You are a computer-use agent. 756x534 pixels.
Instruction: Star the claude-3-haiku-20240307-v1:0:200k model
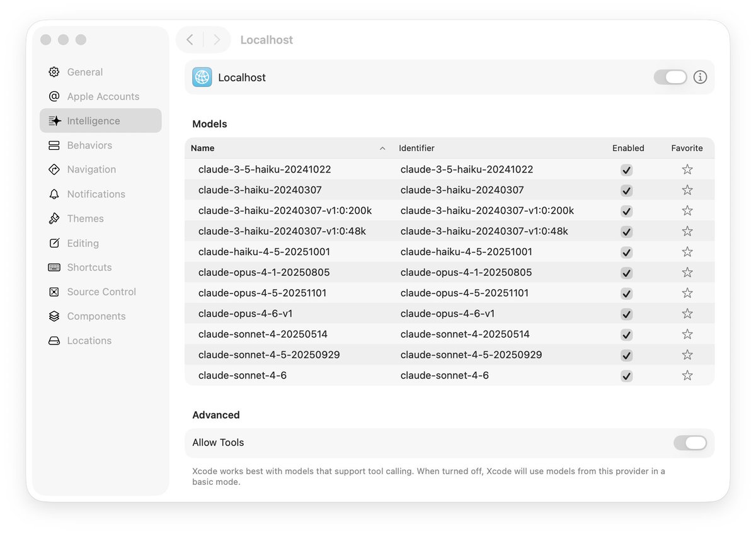pos(687,210)
